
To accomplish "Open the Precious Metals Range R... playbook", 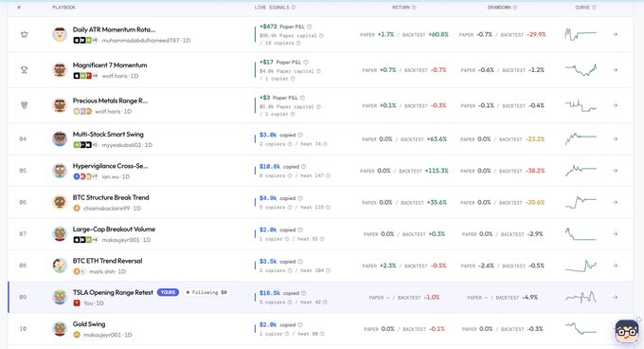I will click(x=110, y=101).
